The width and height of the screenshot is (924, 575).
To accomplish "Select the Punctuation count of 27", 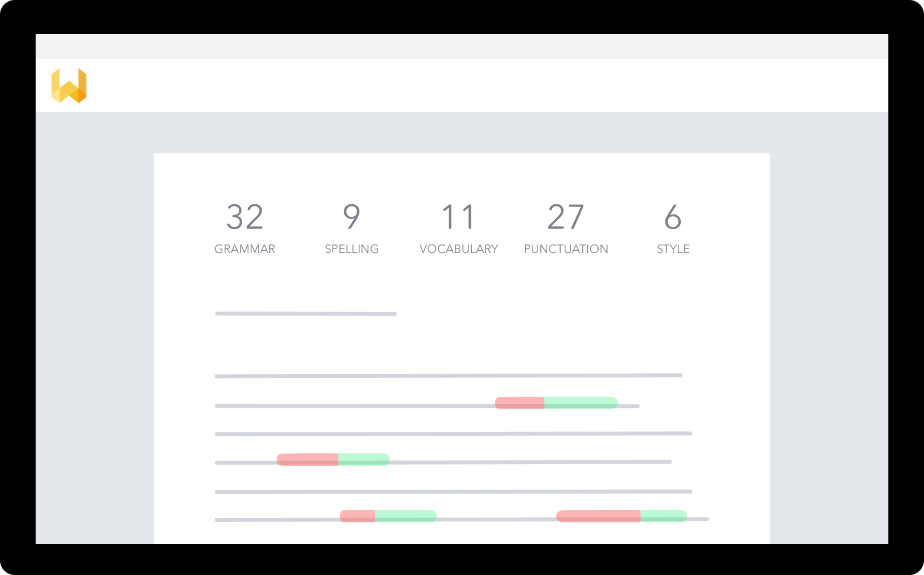I will pyautogui.click(x=566, y=217).
